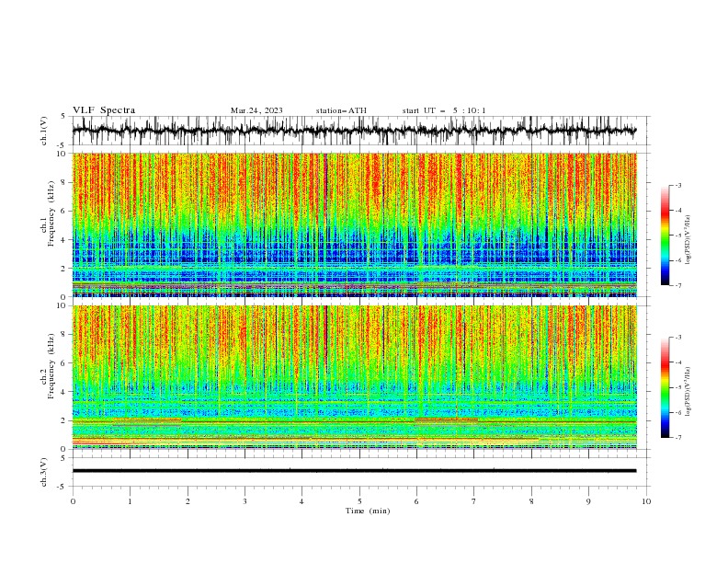
Task: Click the ch.1 frequency tick label "6"
Action: point(64,211)
